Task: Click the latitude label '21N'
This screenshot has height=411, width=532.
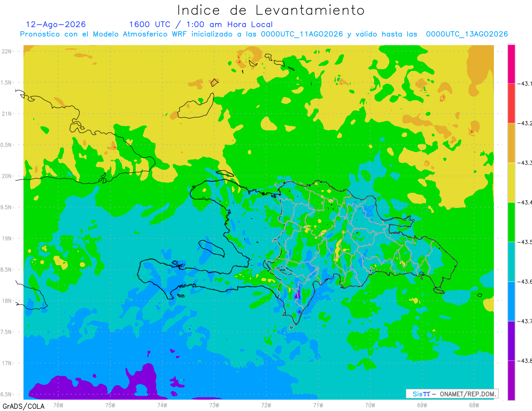Action: [x=8, y=114]
